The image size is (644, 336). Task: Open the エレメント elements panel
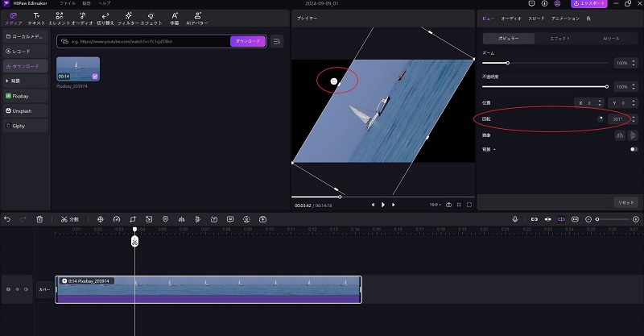pyautogui.click(x=60, y=19)
